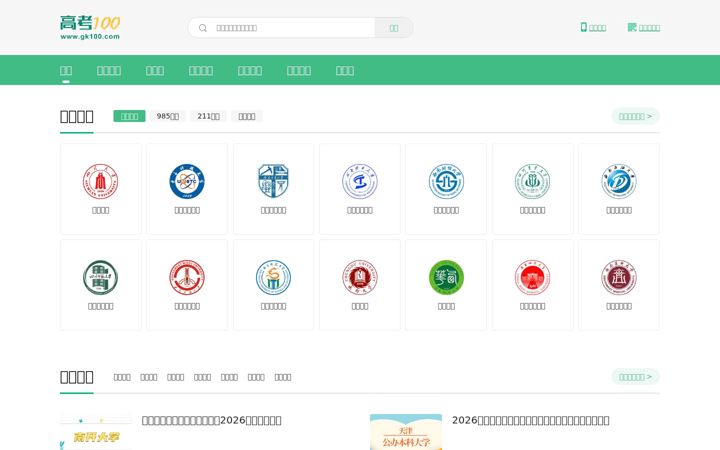Switch to the 985 universities tab
Screen dimensions: 720x450
168,116
